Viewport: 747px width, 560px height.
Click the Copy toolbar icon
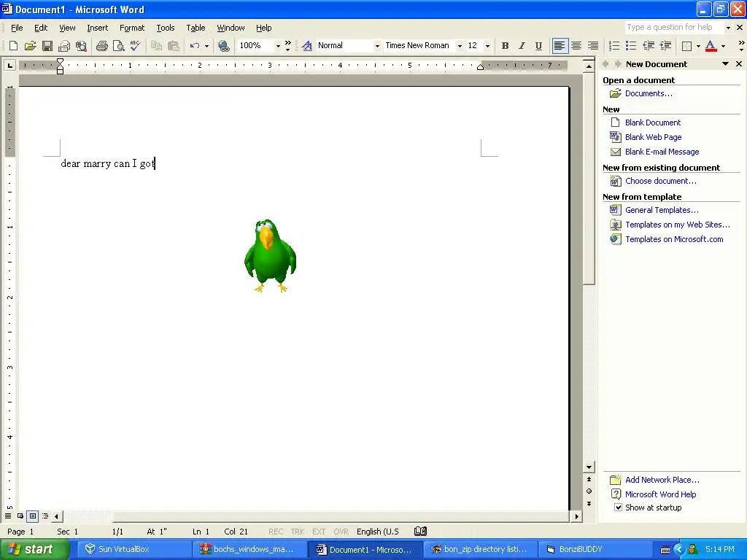[x=156, y=46]
